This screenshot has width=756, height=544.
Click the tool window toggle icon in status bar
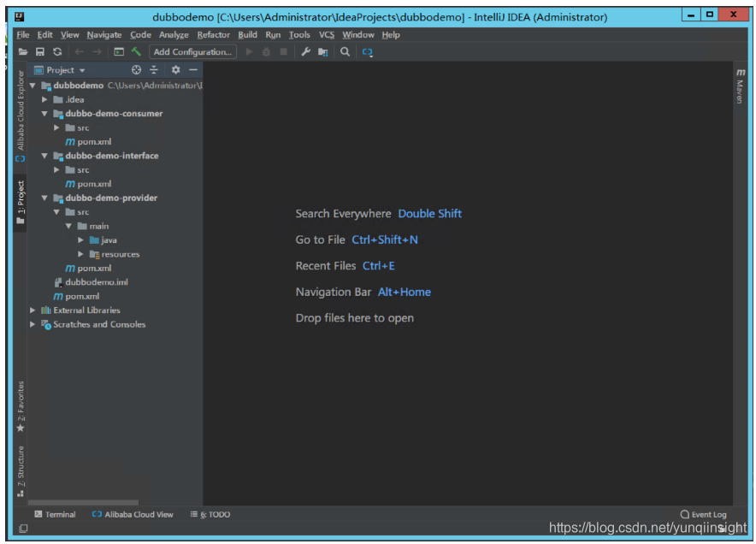pyautogui.click(x=23, y=529)
